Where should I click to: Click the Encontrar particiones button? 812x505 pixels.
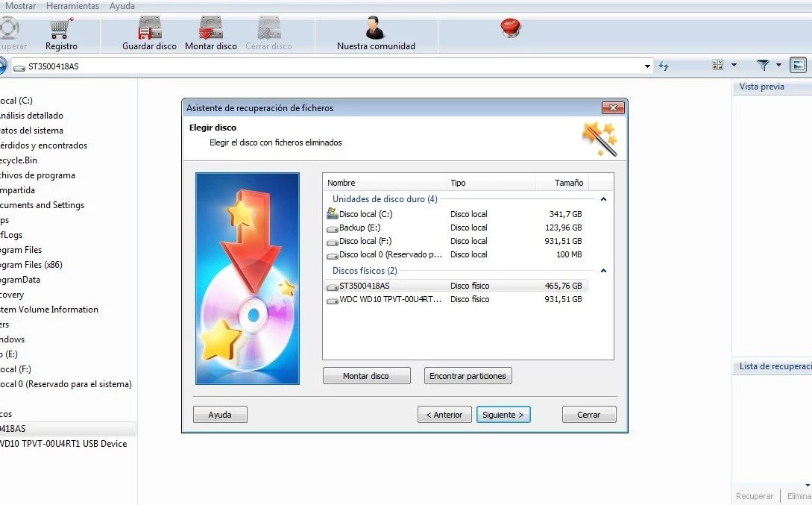(x=468, y=376)
